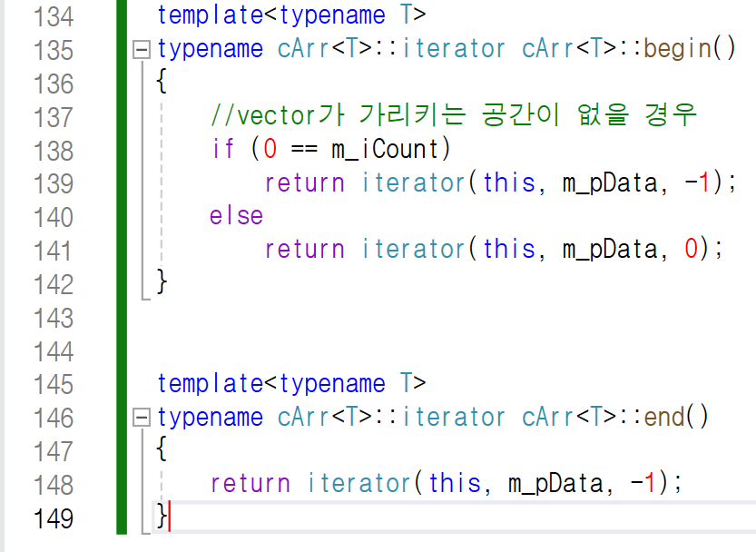The height and width of the screenshot is (552, 756).
Task: Click 'iterator' constructor call on line 139
Action: [x=413, y=182]
